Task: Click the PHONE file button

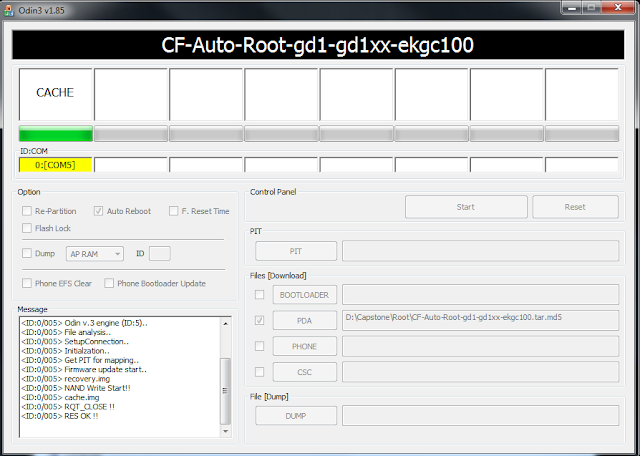Action: (304, 346)
